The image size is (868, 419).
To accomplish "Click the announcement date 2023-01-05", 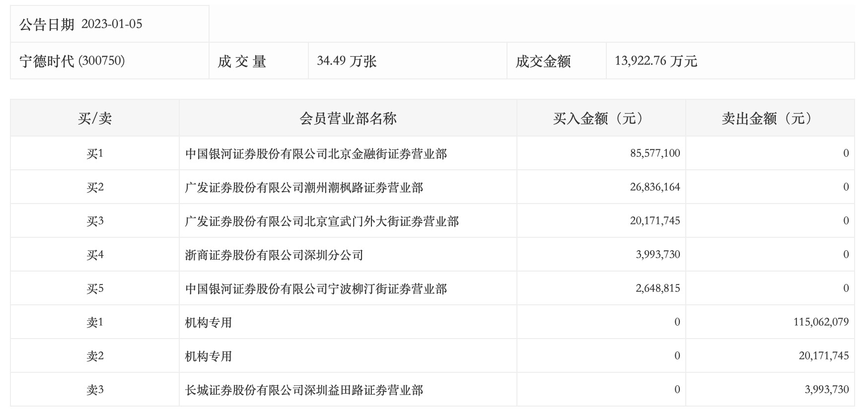I will (x=112, y=24).
